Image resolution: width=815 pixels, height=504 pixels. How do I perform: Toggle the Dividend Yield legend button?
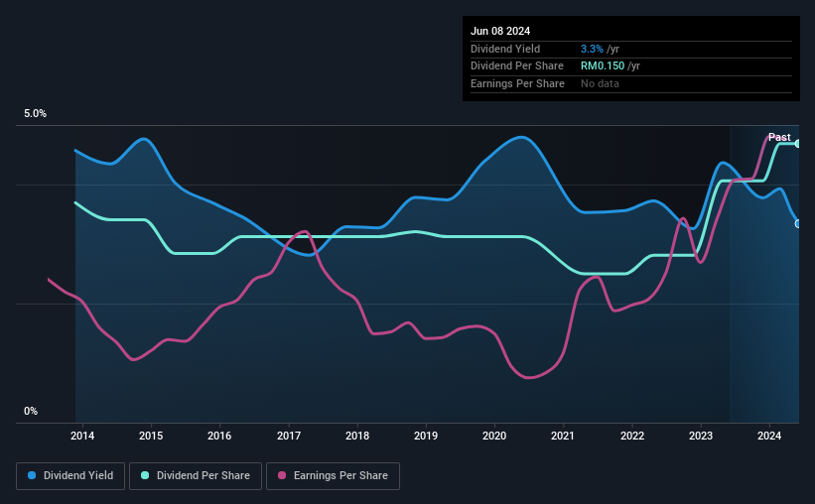pyautogui.click(x=70, y=476)
